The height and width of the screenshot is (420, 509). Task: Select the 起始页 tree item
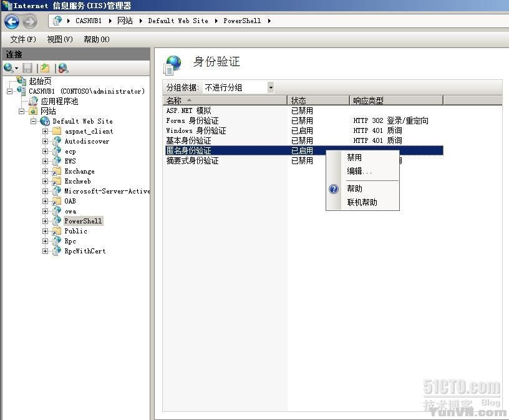40,81
